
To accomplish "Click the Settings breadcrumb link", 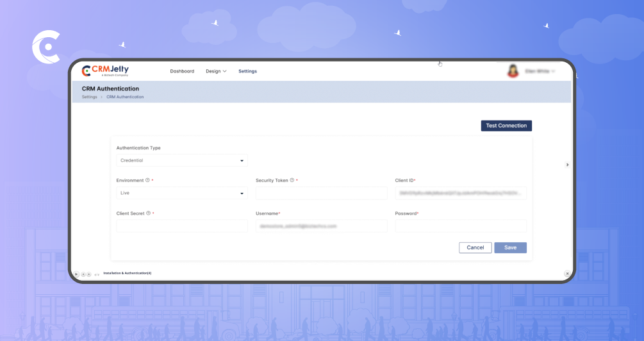I will pyautogui.click(x=90, y=97).
